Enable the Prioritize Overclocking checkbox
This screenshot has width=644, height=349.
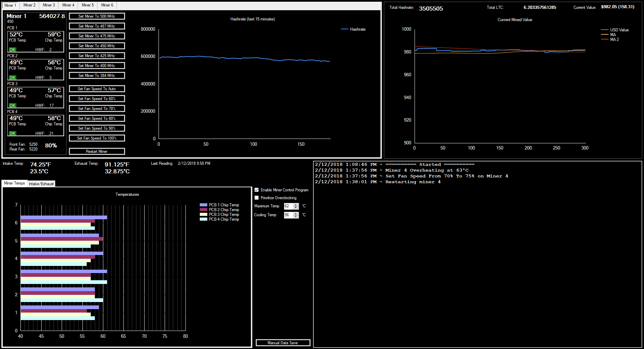point(257,198)
